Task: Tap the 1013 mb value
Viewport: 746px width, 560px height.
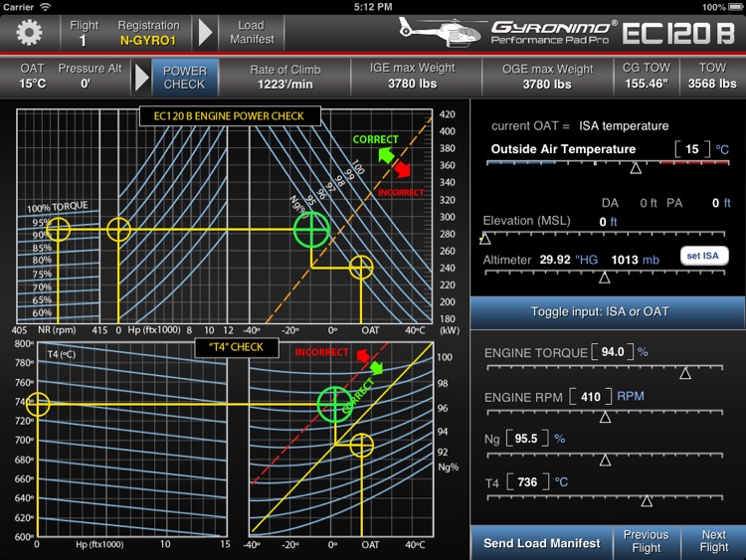Action: click(636, 260)
